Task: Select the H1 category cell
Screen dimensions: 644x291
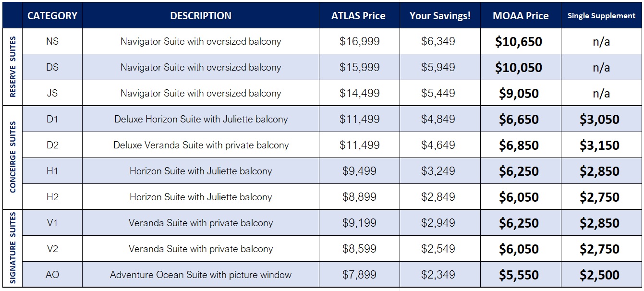Action: 52,171
